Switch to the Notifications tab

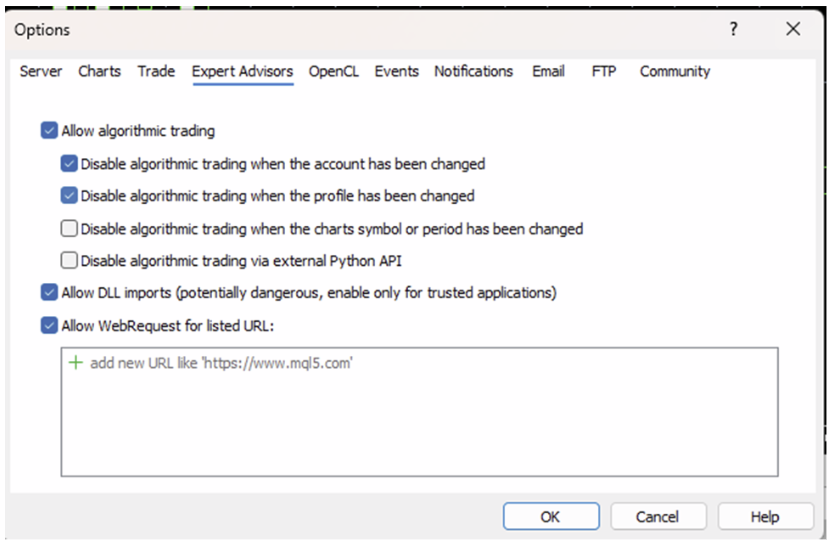pos(473,71)
